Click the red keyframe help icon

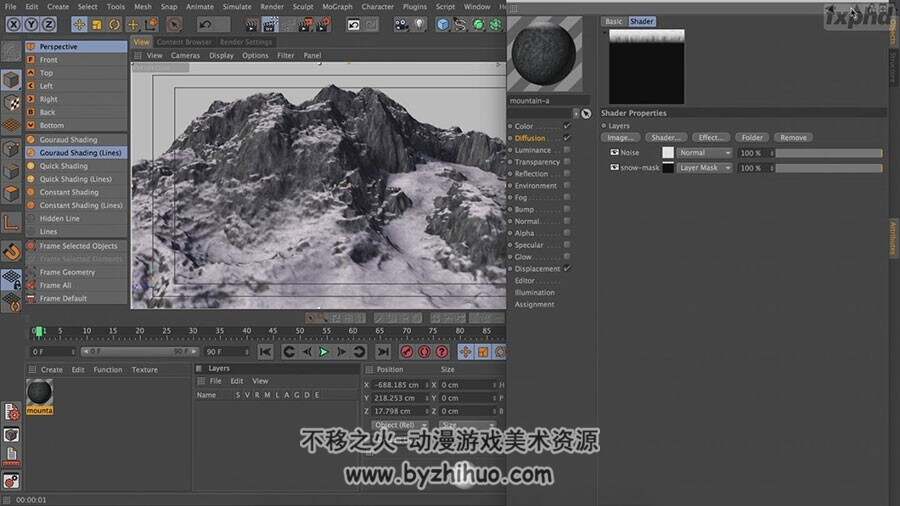442,352
